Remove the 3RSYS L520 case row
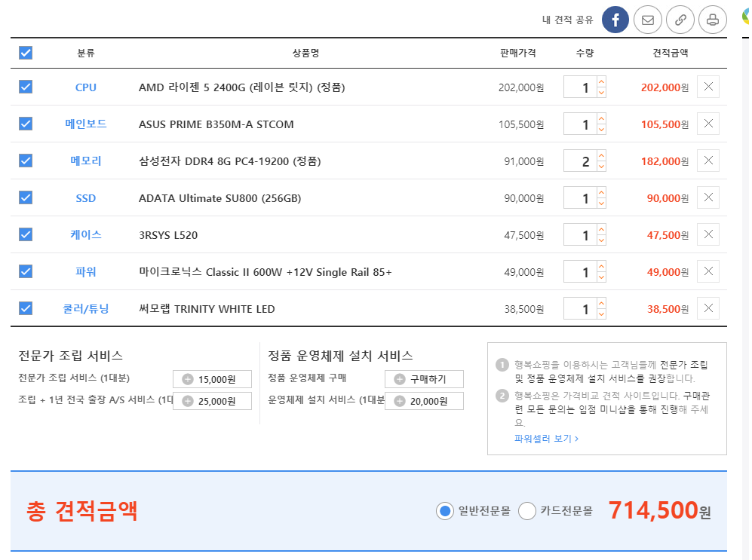This screenshot has height=560, width=752. [x=708, y=234]
